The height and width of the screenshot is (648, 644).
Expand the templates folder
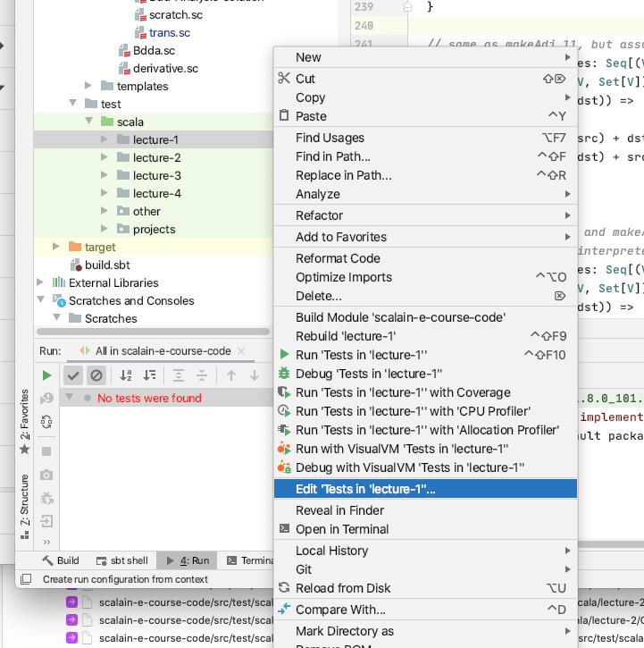tap(88, 86)
